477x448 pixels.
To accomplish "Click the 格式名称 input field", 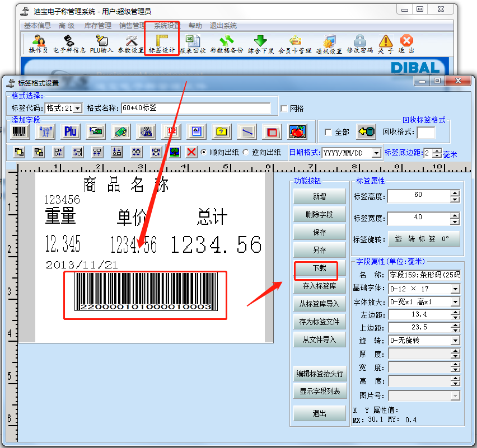I will [x=196, y=108].
